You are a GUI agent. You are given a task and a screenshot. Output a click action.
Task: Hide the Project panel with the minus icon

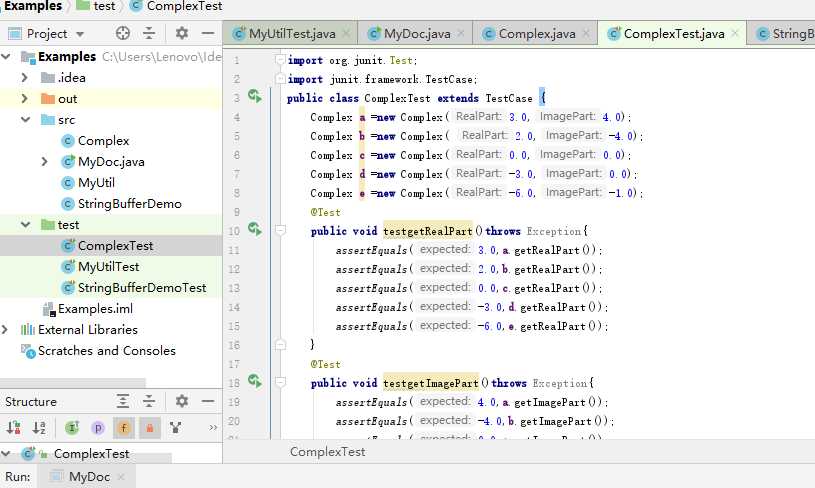pos(208,33)
